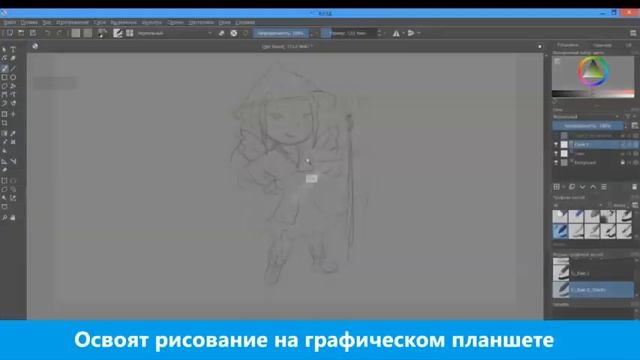The image size is (640, 360).
Task: Select the Crop tool
Action: [4, 123]
